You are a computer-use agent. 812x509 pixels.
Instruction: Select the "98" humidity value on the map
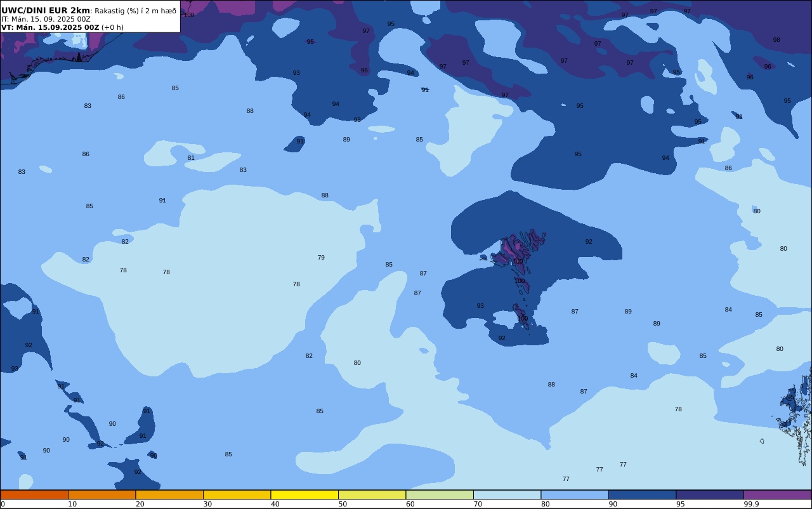coord(776,40)
